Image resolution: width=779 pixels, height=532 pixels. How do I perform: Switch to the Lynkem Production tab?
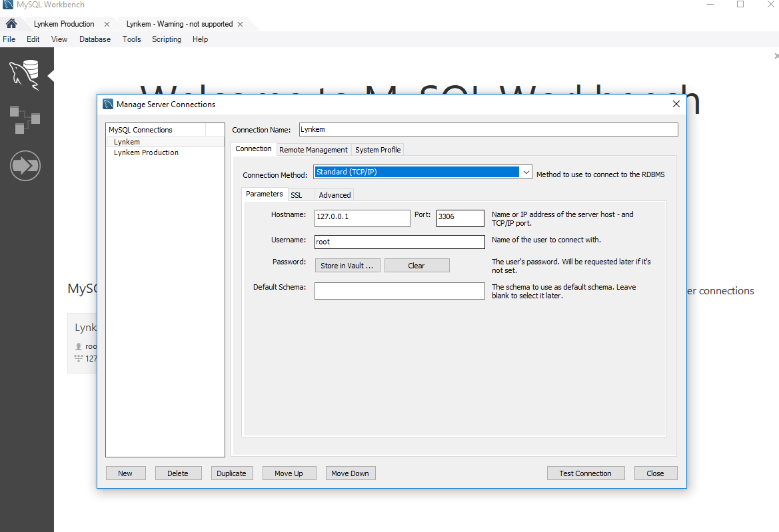click(64, 24)
